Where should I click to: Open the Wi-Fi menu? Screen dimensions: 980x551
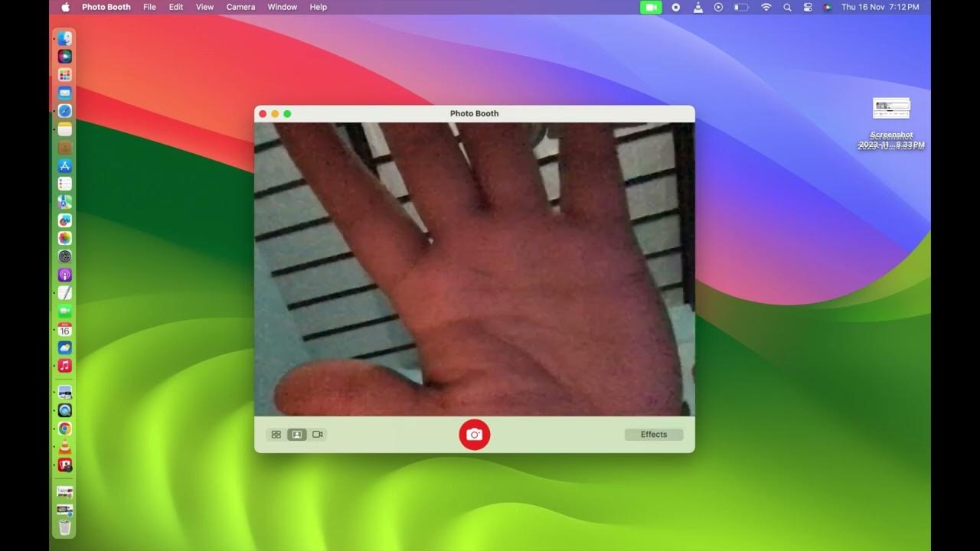click(766, 7)
